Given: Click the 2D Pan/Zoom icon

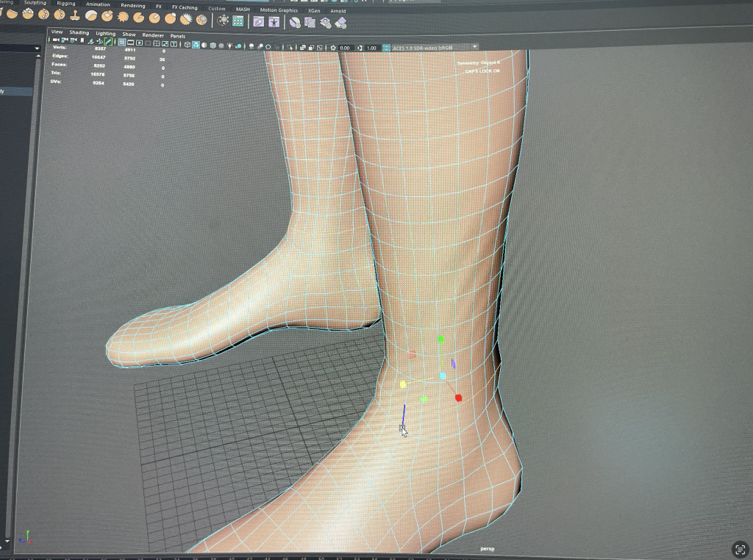Looking at the screenshot, I should click(99, 41).
